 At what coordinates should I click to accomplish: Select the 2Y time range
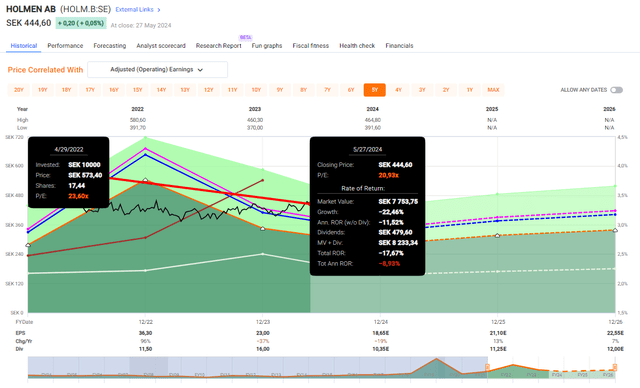(446, 90)
